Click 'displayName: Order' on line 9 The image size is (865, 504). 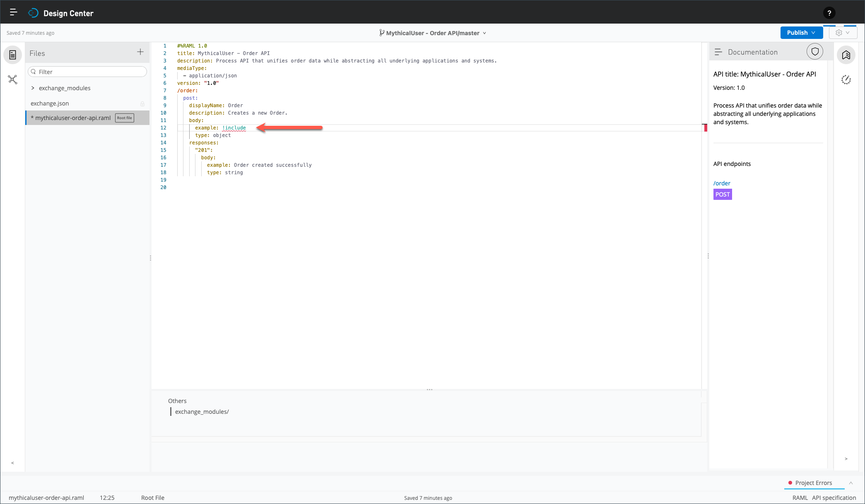[216, 106]
